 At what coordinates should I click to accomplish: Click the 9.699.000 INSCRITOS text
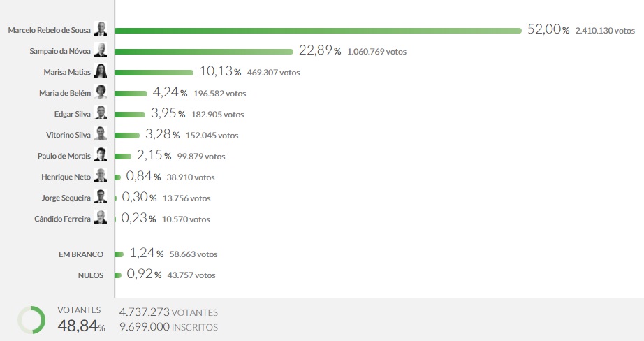point(168,327)
